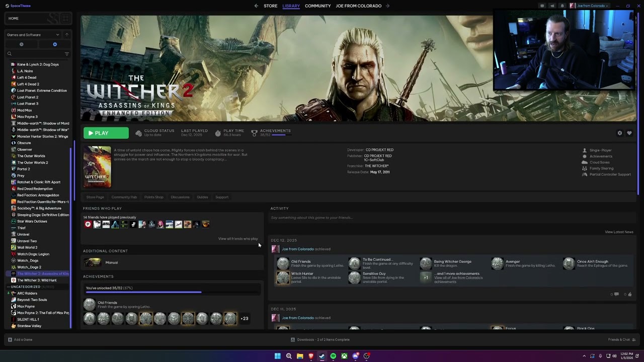Open the Store Page link
Screen dimensions: 644x362
pos(95,197)
